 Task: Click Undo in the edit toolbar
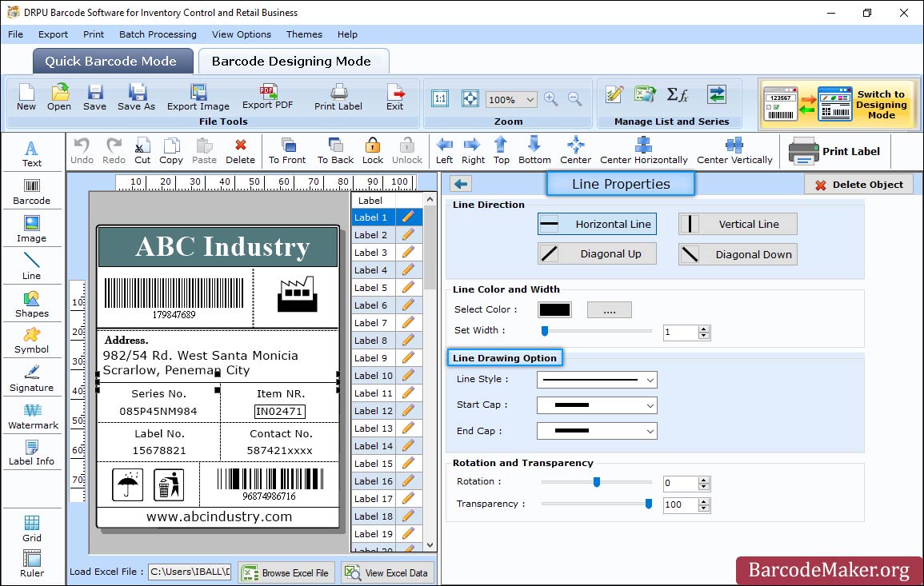point(82,151)
